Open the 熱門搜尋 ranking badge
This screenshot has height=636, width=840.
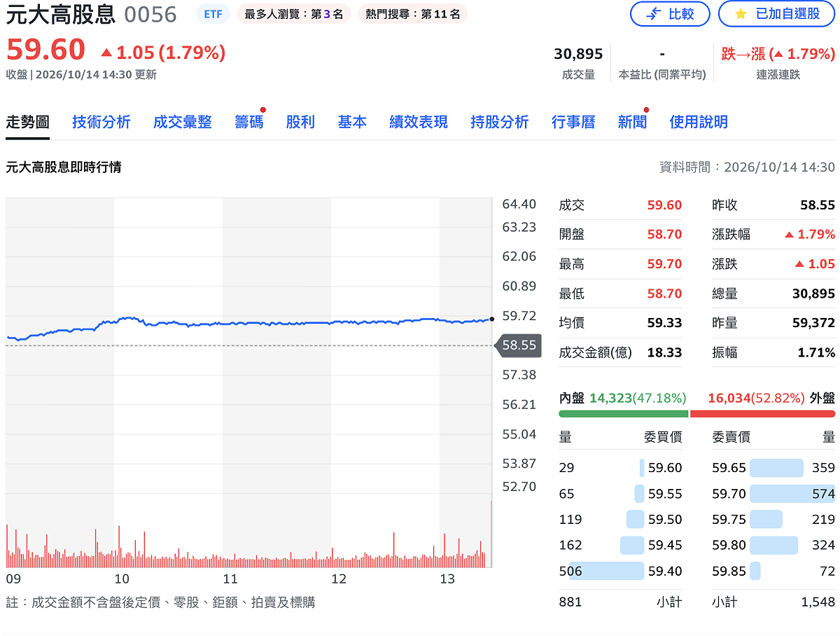(413, 14)
